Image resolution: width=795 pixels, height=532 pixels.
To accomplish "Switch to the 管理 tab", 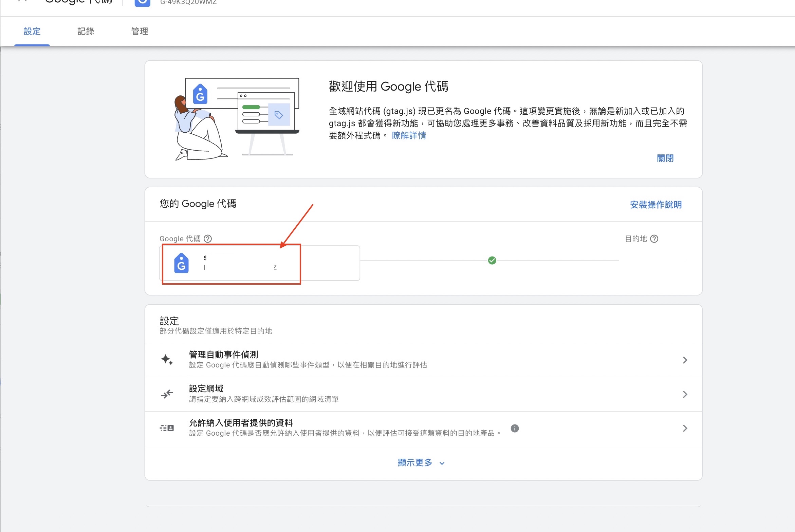I will click(x=140, y=32).
